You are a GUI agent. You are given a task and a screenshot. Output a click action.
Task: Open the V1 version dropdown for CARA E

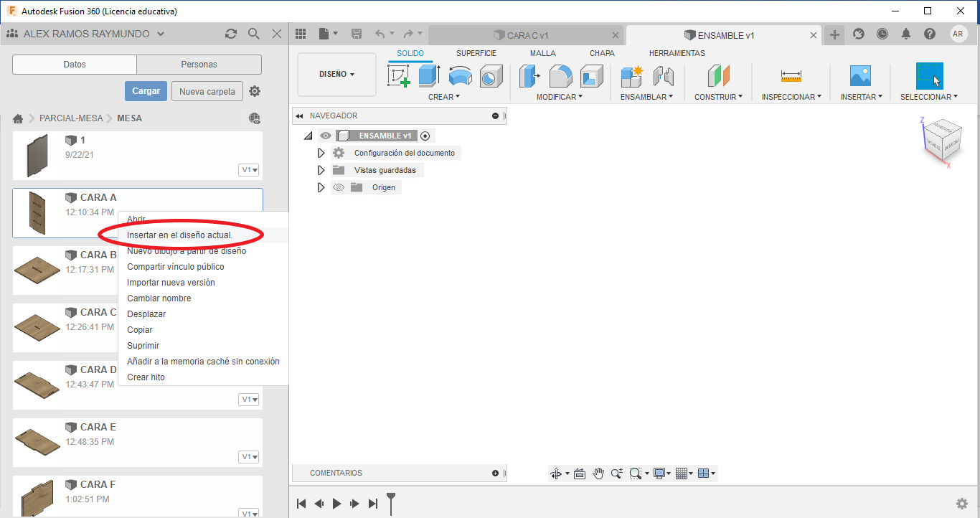pos(250,457)
